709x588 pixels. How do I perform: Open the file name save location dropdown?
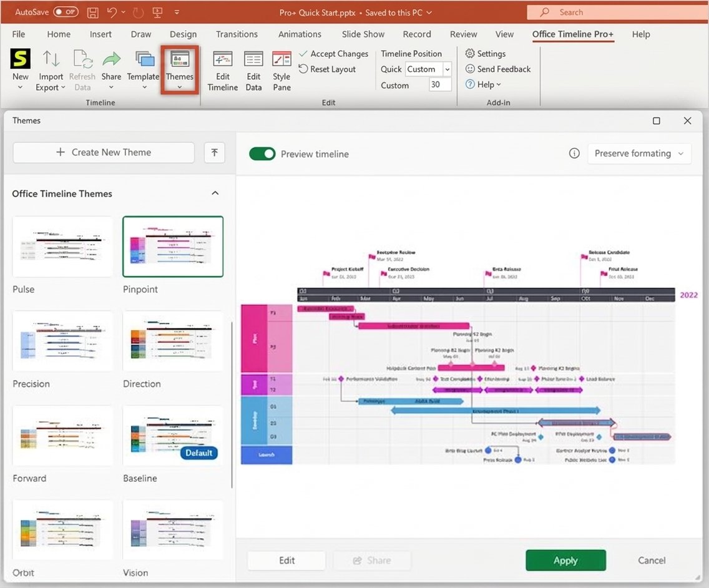[429, 12]
